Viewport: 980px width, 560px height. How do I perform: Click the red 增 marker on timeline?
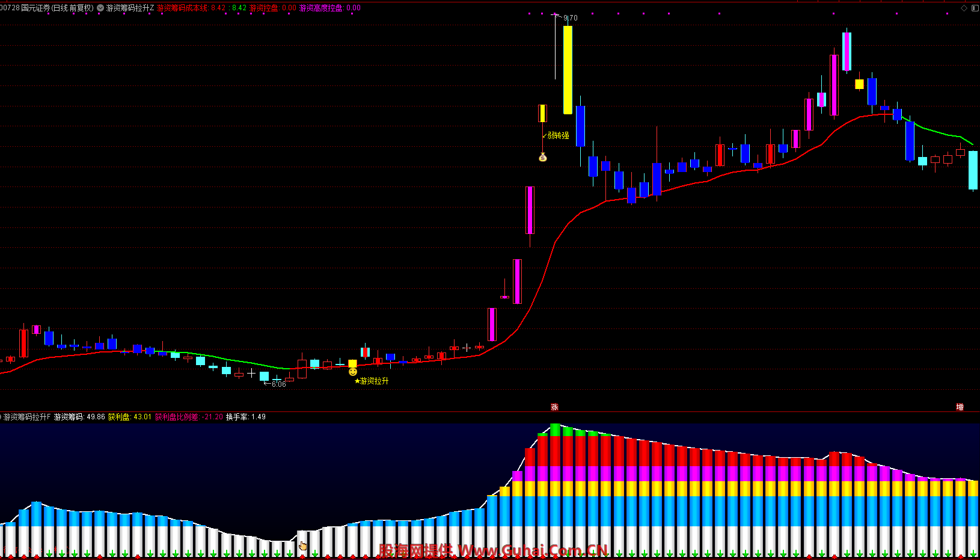point(960,407)
